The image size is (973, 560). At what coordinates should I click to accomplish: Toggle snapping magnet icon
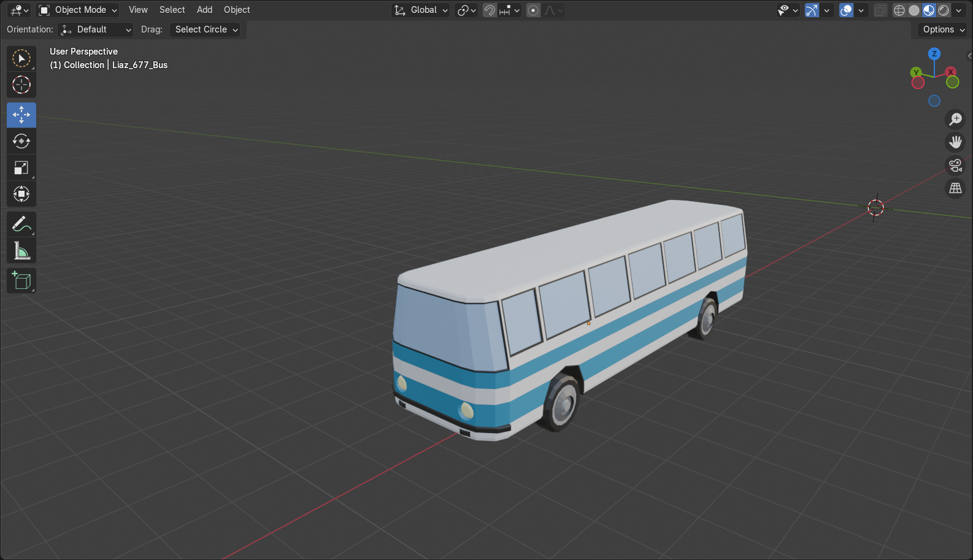490,10
